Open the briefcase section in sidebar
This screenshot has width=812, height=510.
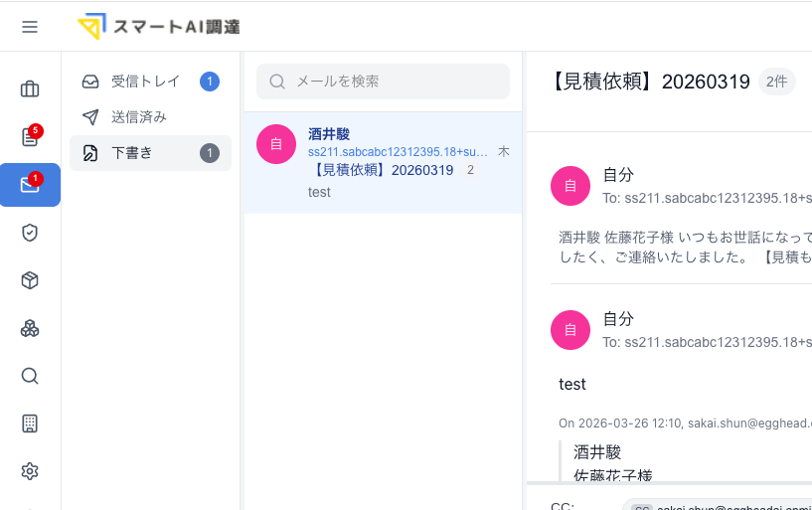(x=30, y=89)
